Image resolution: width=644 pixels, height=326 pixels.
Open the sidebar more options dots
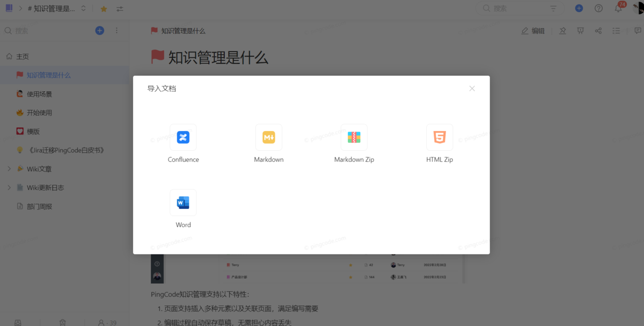(117, 31)
